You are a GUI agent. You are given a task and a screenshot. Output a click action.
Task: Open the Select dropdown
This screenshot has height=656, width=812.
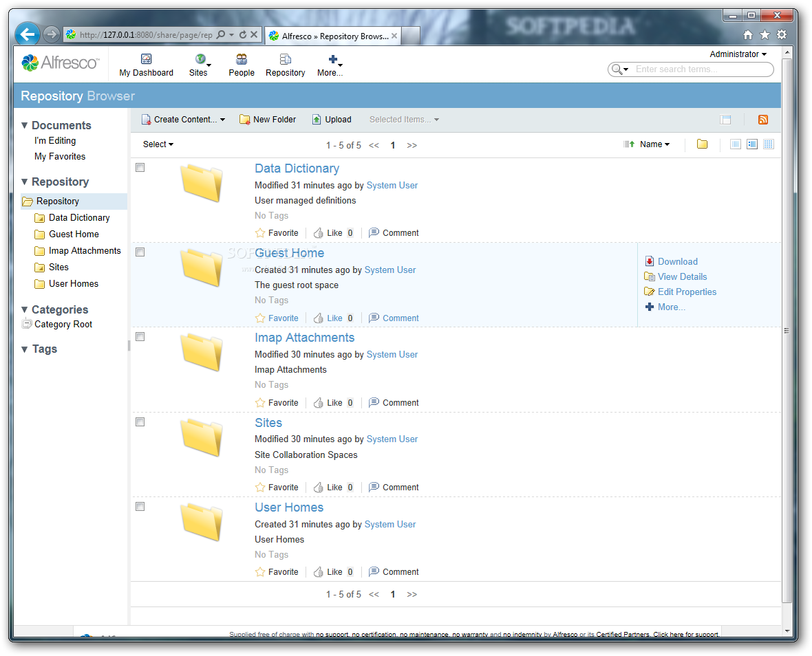click(158, 144)
